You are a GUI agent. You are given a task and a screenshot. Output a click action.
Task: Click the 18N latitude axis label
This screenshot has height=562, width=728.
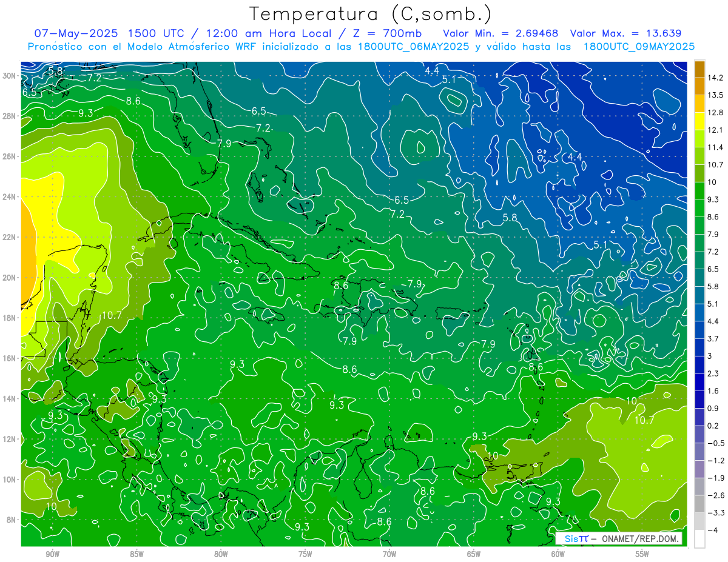(10, 318)
